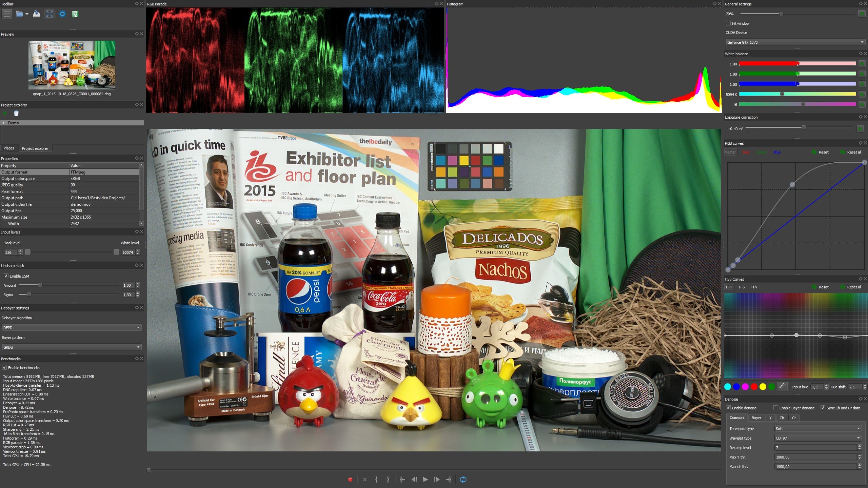
Task: Toggle the blue loop playback icon
Action: point(463,480)
